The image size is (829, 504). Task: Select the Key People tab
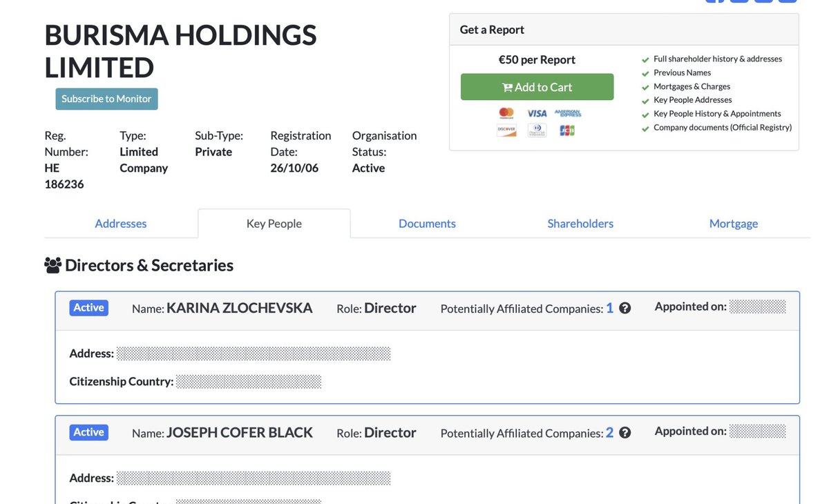pos(274,224)
